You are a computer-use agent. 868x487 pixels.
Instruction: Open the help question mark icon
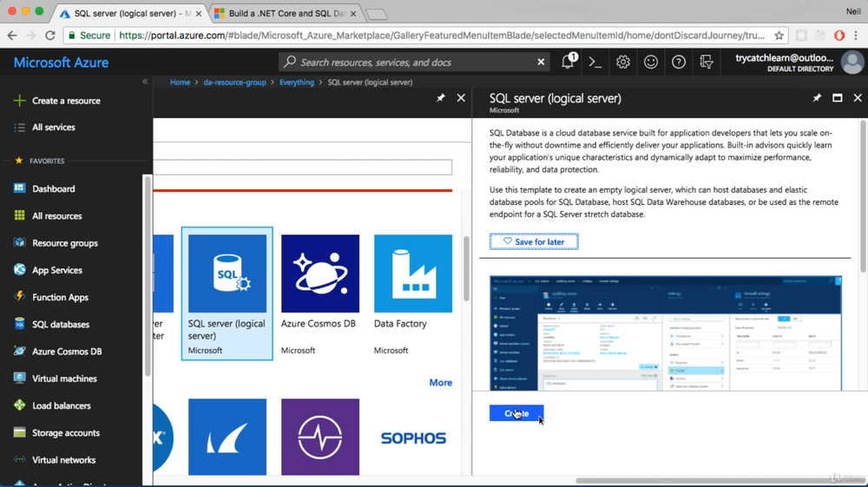[x=678, y=62]
